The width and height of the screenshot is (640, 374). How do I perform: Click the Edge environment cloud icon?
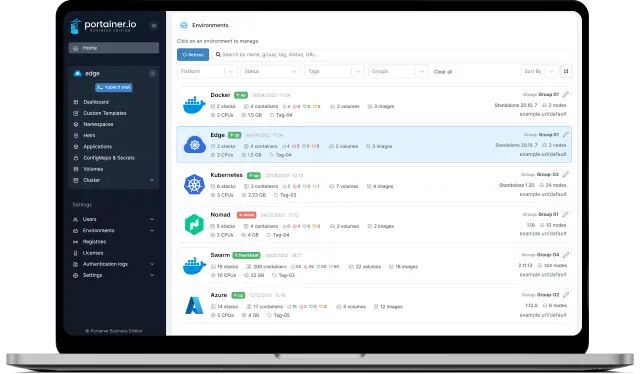pos(194,145)
